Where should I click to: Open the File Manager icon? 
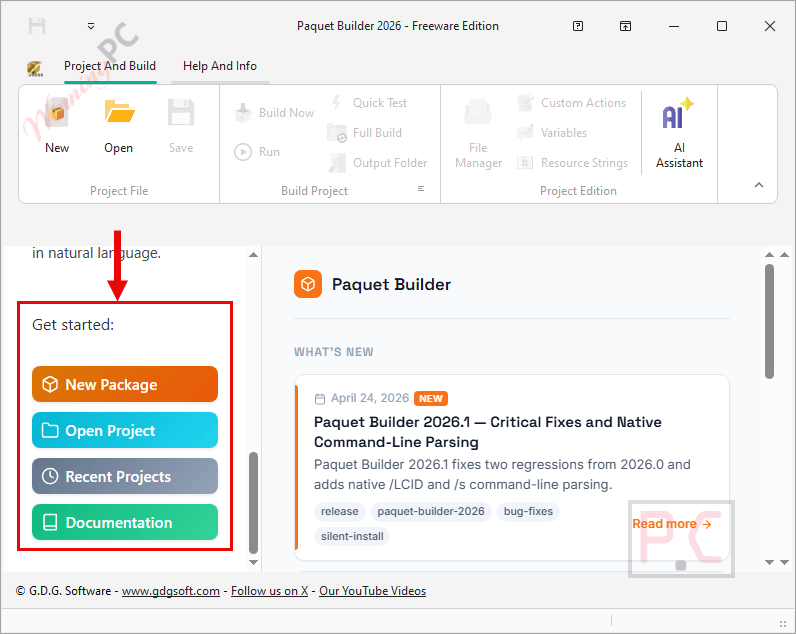(478, 112)
